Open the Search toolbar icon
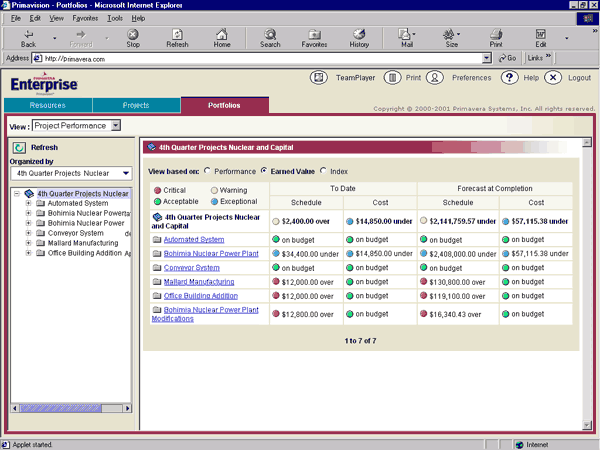Image resolution: width=600 pixels, height=450 pixels. click(270, 34)
